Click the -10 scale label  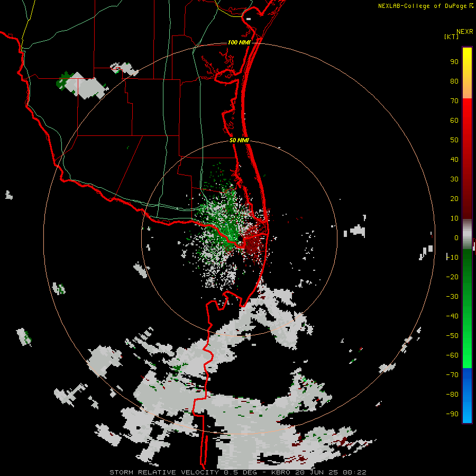tap(452, 258)
